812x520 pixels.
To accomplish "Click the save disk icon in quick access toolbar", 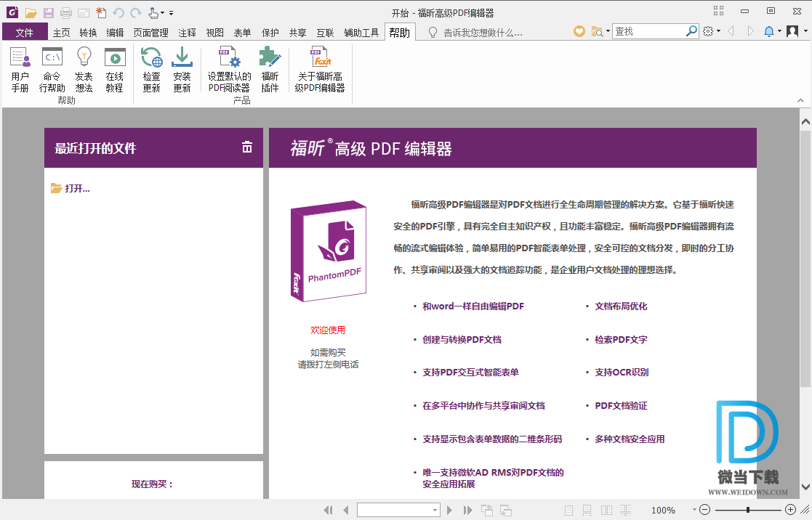I will pyautogui.click(x=48, y=12).
